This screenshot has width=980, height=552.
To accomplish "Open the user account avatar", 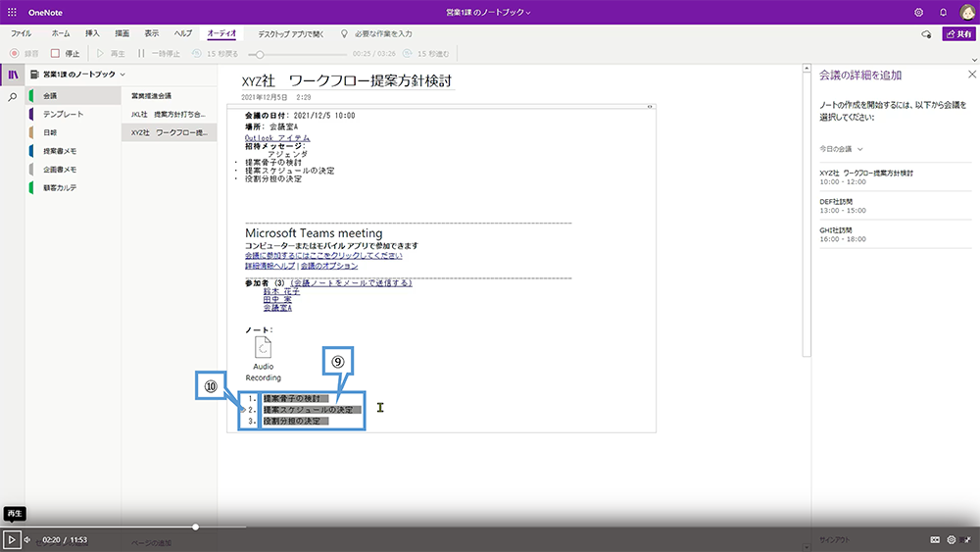I will (x=967, y=12).
